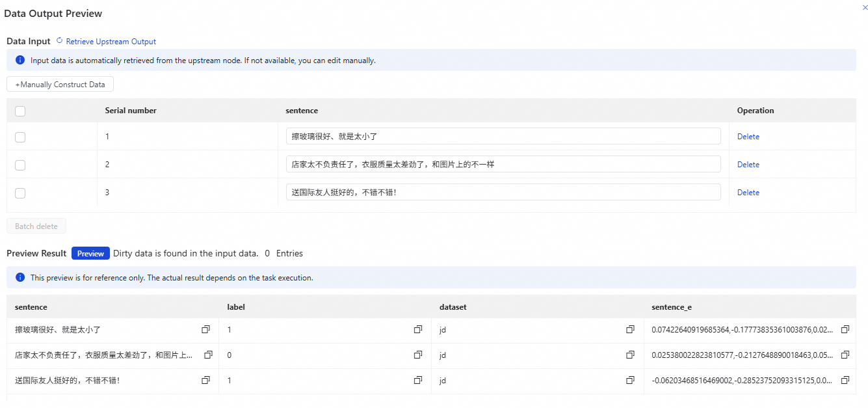Close the Data Output Preview panel
Viewport: 868px width, 408px height.
[865, 8]
